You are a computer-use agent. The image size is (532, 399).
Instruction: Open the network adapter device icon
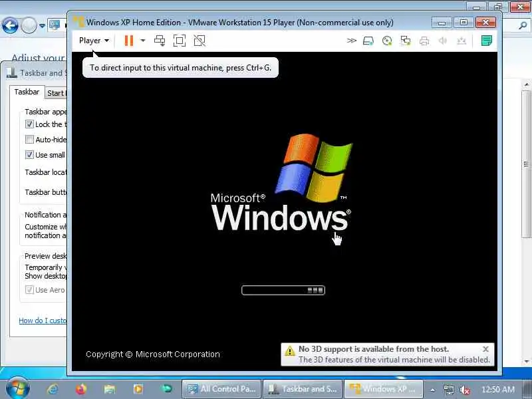pos(405,41)
